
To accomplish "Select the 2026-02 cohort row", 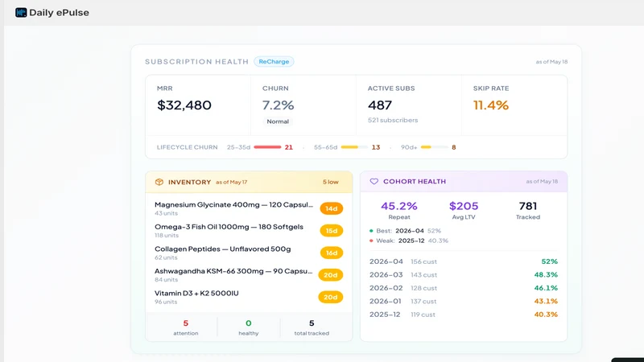I will pos(464,288).
